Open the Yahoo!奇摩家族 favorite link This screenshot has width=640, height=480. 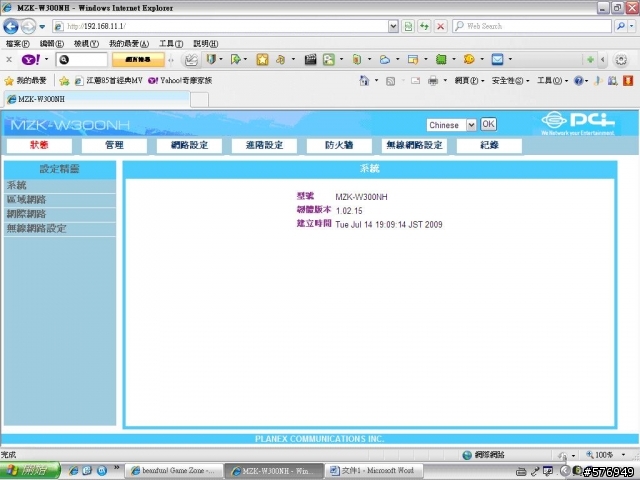180,81
